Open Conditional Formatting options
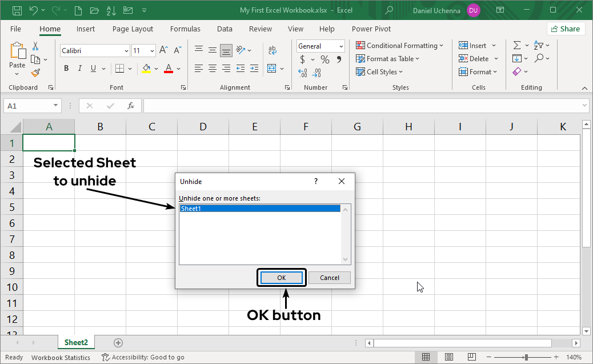Image resolution: width=593 pixels, height=364 pixels. click(400, 45)
